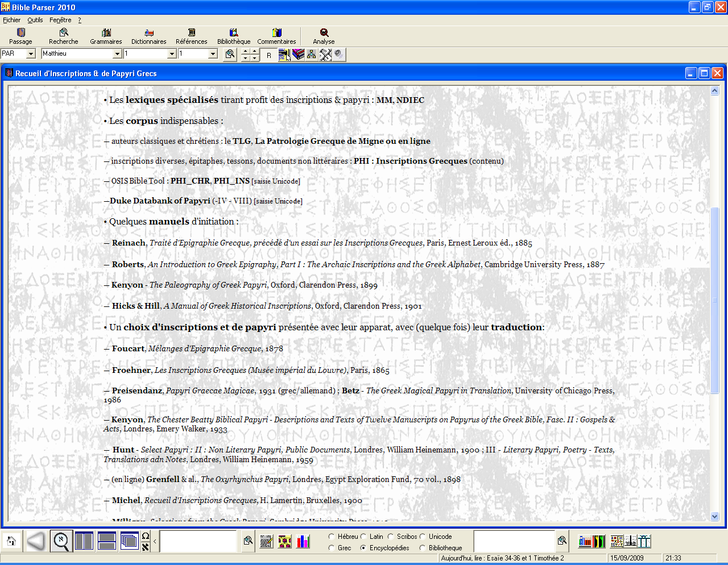Open the Dictionnaires toolbar button
This screenshot has height=565, width=728.
(148, 36)
